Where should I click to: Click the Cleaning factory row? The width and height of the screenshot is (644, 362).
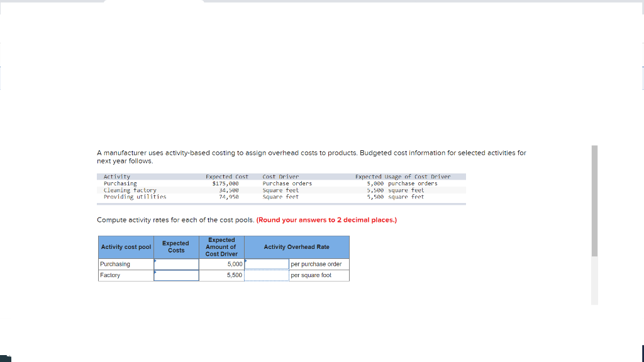(189, 190)
